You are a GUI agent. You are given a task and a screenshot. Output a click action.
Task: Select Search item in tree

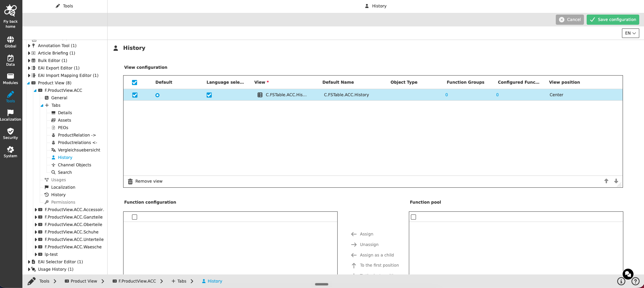[x=65, y=172]
